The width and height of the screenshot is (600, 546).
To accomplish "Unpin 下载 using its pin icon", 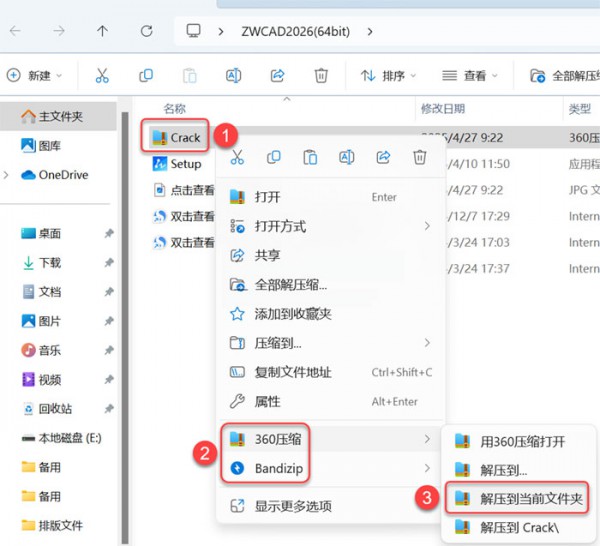I will [109, 262].
